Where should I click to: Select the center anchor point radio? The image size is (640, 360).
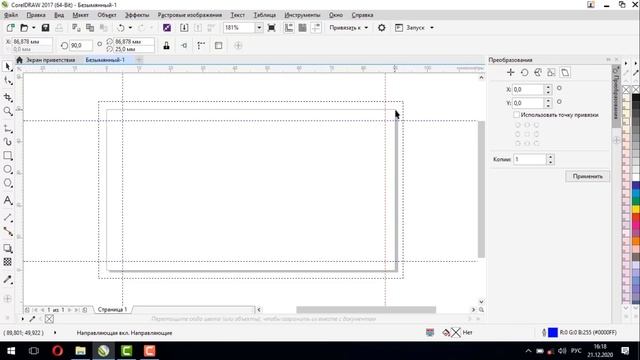pos(527,134)
